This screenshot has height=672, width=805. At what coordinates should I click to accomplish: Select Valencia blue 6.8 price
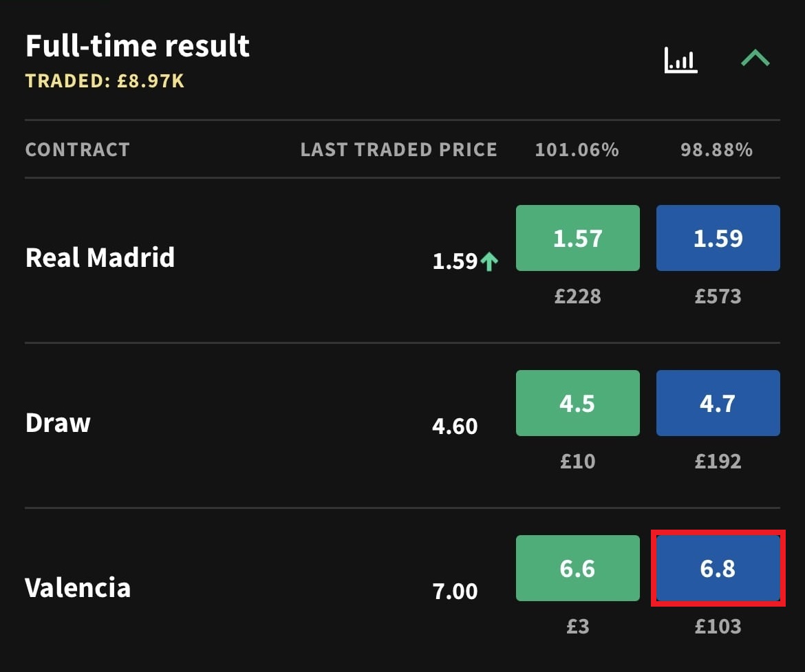[718, 568]
